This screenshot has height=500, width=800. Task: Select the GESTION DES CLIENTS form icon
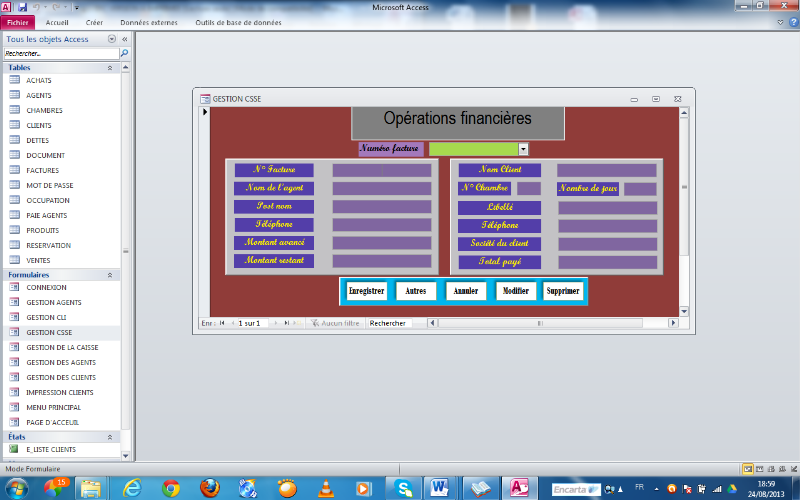click(x=15, y=377)
